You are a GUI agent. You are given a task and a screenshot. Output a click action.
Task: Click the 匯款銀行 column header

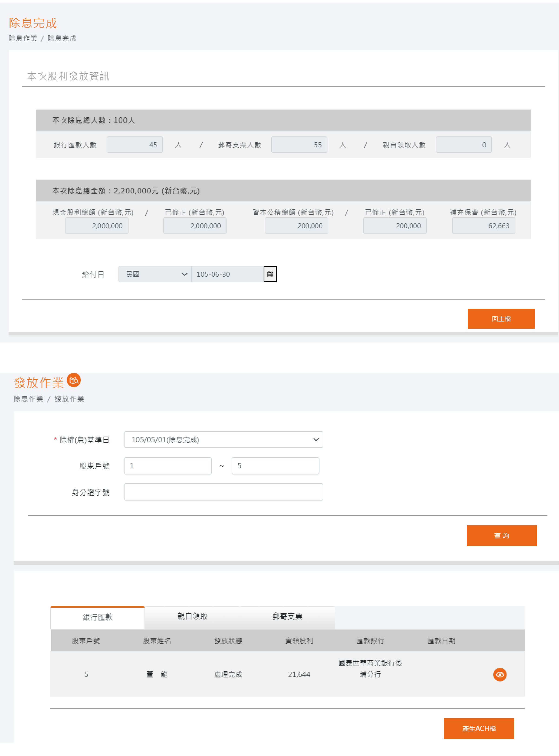(x=370, y=640)
